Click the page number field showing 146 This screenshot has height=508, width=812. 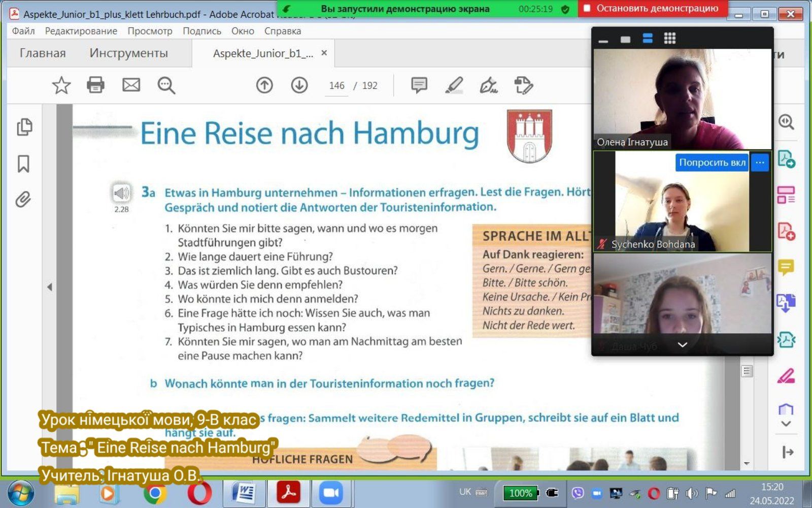pos(336,86)
